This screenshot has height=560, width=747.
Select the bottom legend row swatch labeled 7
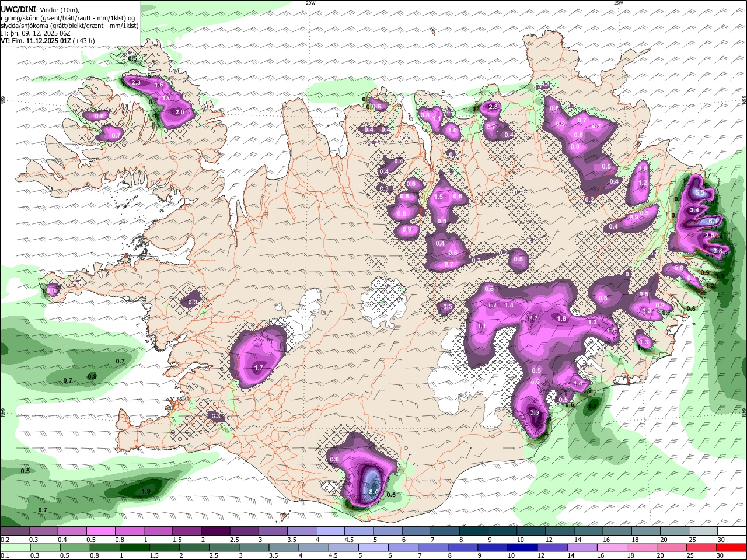[433, 548]
